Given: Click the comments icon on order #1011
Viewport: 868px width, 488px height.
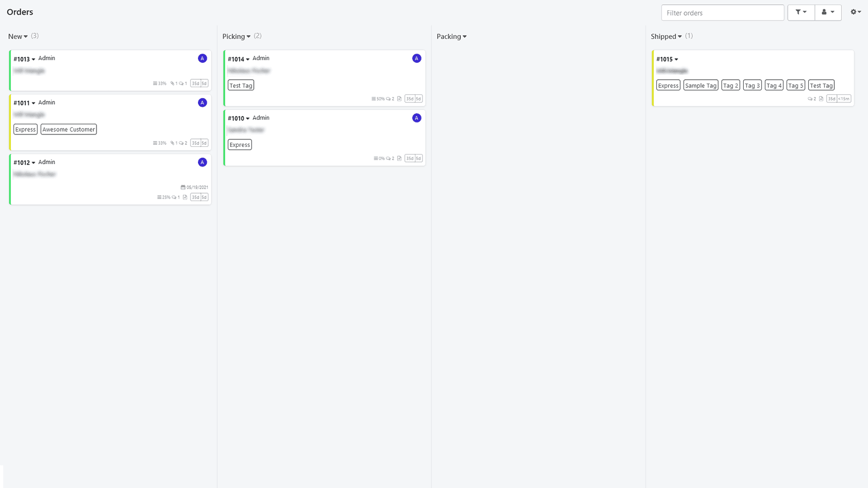Looking at the screenshot, I should point(182,143).
